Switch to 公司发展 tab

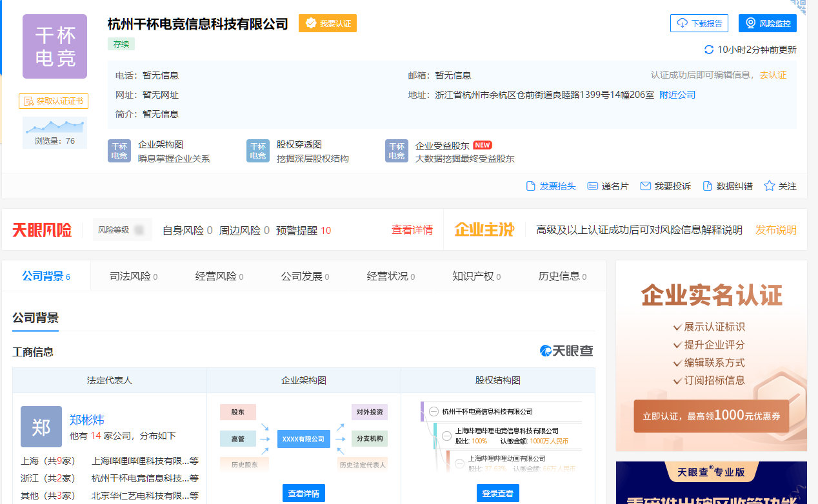click(305, 276)
